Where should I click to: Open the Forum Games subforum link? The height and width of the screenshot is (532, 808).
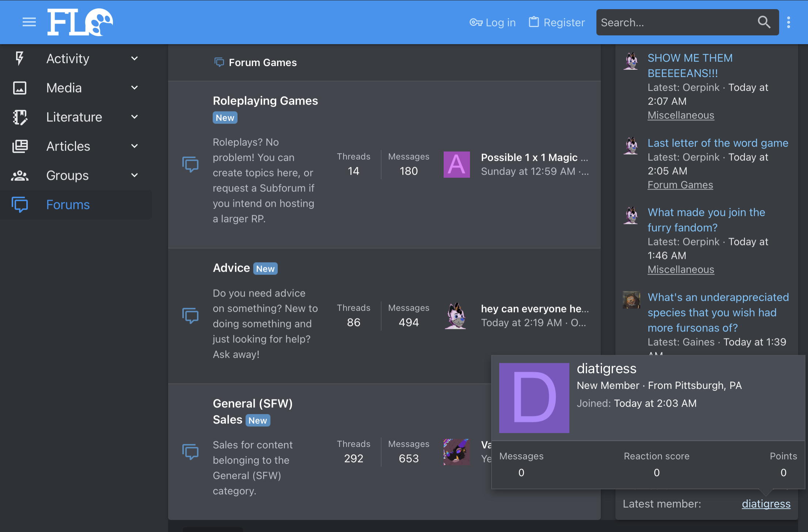tap(263, 62)
